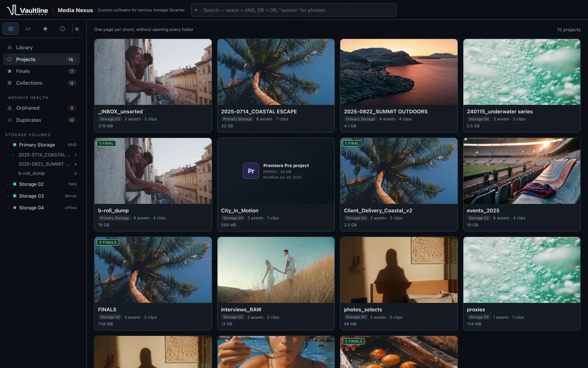Image resolution: width=588 pixels, height=368 pixels.
Task: Click the Pr Premiere Pro icon on City_in_Motion
Action: point(251,171)
